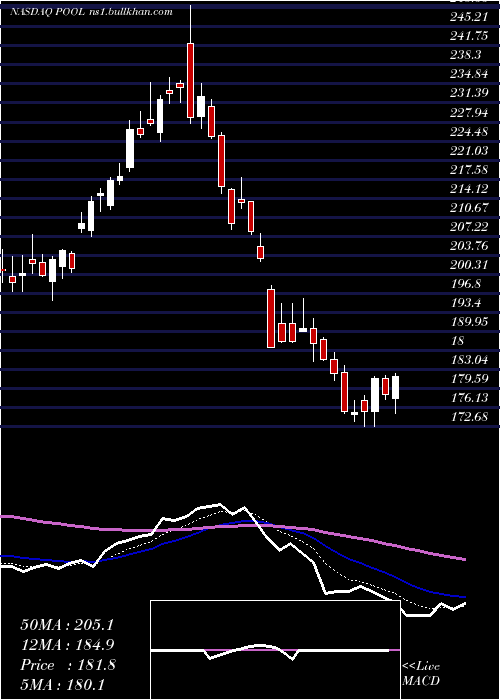
Task: Click the 172.68 price axis label
Action: click(x=468, y=417)
